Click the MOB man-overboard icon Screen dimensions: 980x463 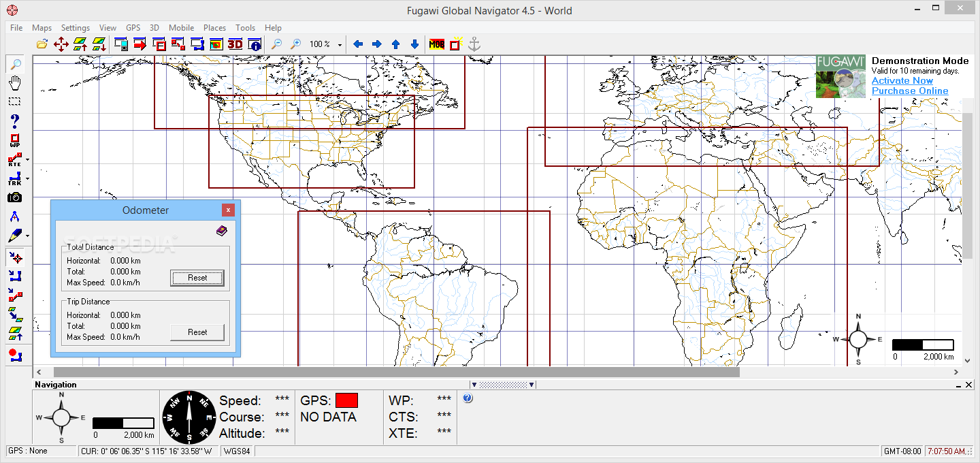click(x=437, y=44)
